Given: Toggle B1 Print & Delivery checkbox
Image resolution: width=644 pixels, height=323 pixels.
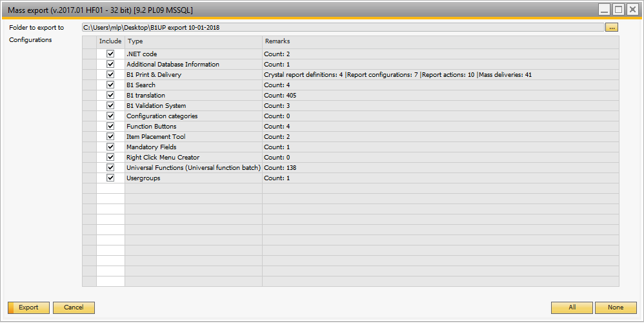Looking at the screenshot, I should (110, 74).
